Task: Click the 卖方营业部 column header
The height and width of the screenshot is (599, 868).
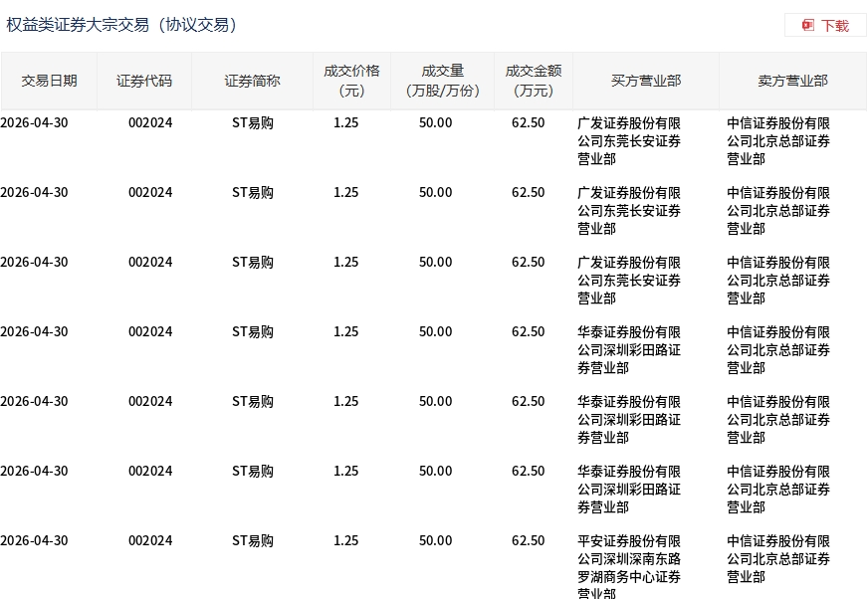Action: point(792,81)
